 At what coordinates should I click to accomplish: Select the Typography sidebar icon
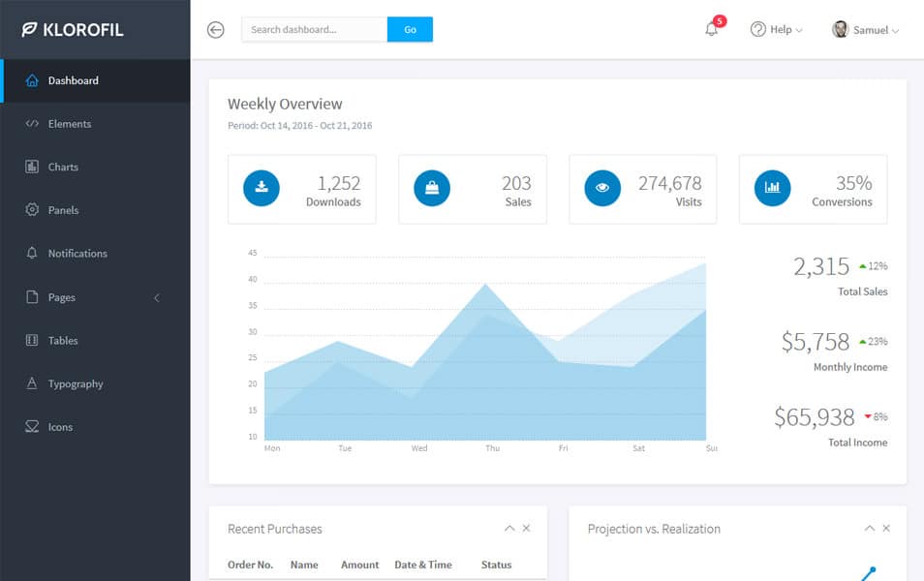click(32, 383)
